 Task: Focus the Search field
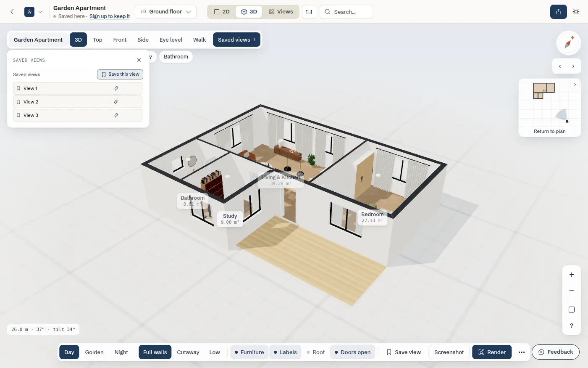(x=346, y=12)
